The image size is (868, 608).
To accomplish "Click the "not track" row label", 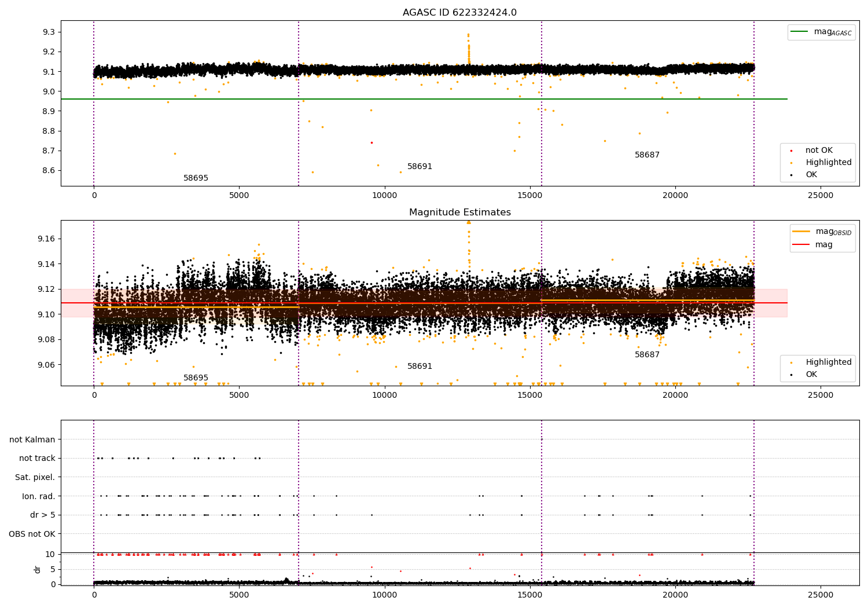I will [x=37, y=459].
